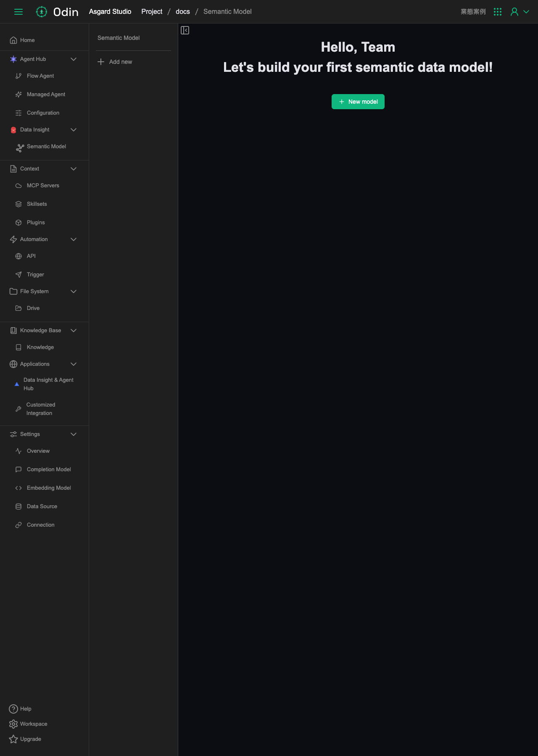Open the user account icon

514,12
